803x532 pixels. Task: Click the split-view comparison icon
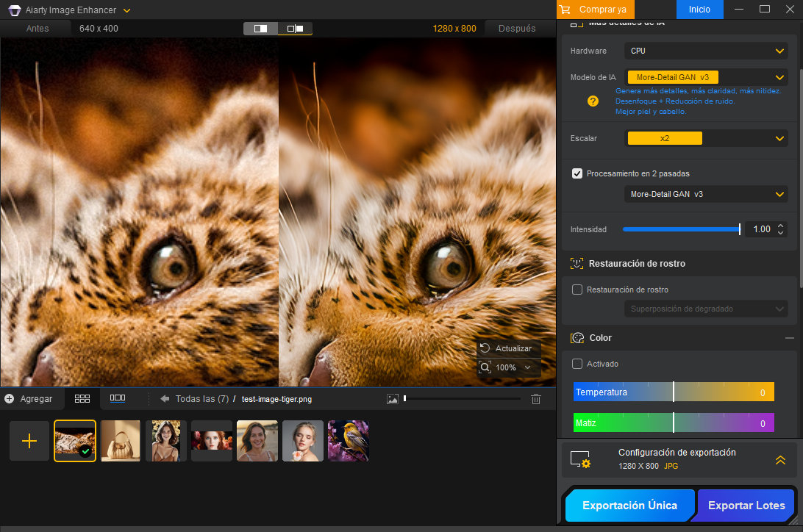tap(260, 29)
